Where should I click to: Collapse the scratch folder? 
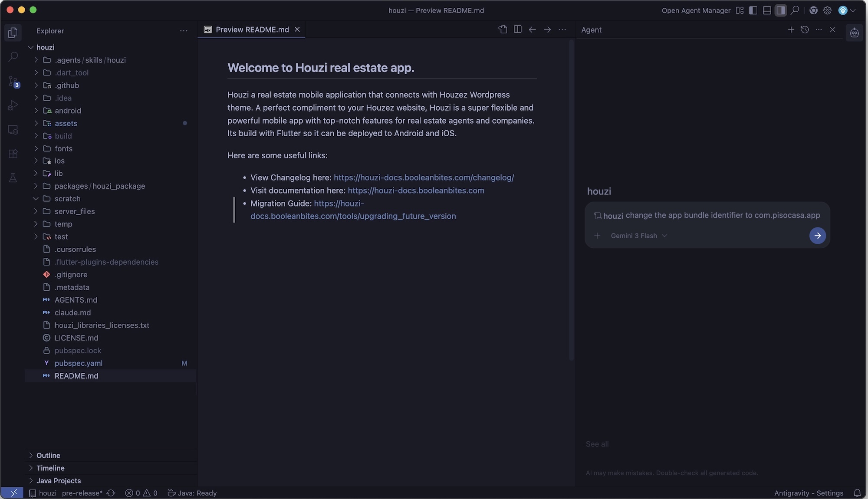pyautogui.click(x=36, y=199)
